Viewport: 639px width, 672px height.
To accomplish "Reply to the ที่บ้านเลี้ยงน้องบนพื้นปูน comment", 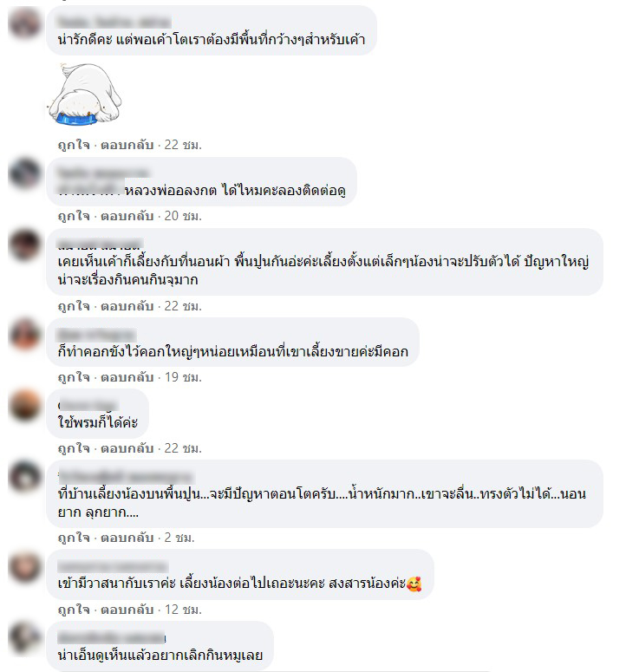I will coord(127,538).
